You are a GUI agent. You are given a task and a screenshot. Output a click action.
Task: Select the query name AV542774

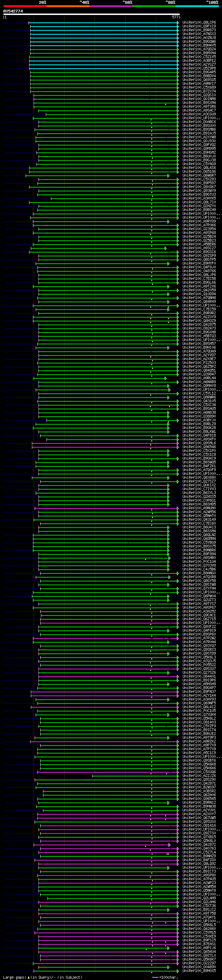click(13, 11)
